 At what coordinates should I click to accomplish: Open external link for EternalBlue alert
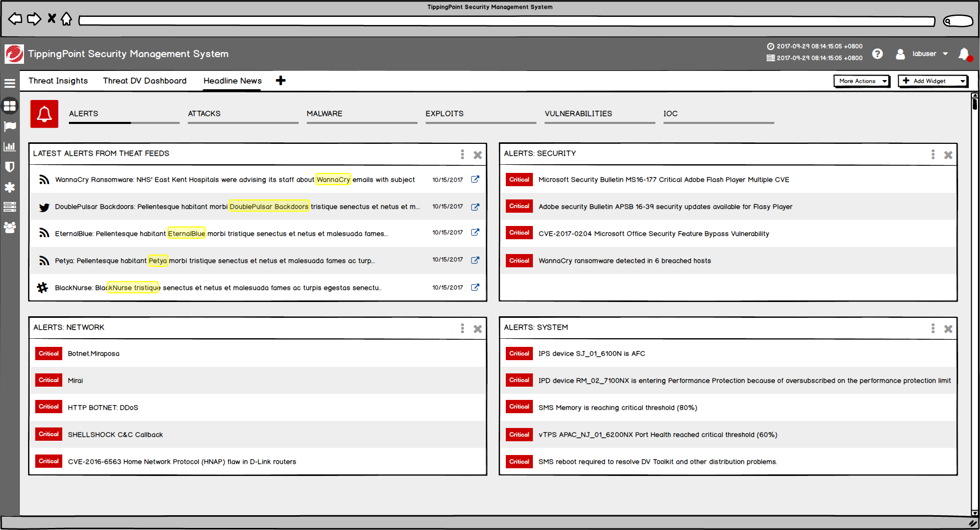(x=475, y=232)
